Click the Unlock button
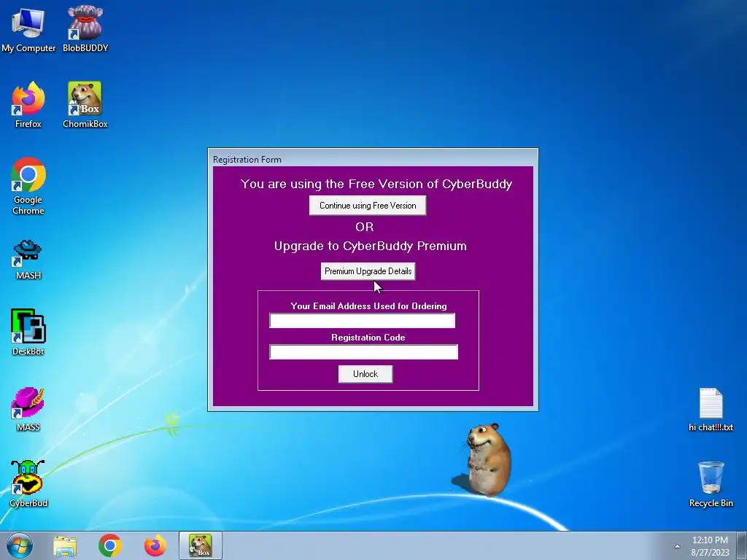The image size is (747, 560). [365, 374]
